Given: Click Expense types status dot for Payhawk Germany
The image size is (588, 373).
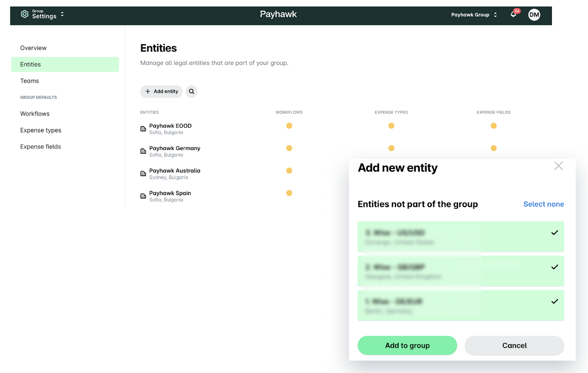Looking at the screenshot, I should tap(391, 148).
